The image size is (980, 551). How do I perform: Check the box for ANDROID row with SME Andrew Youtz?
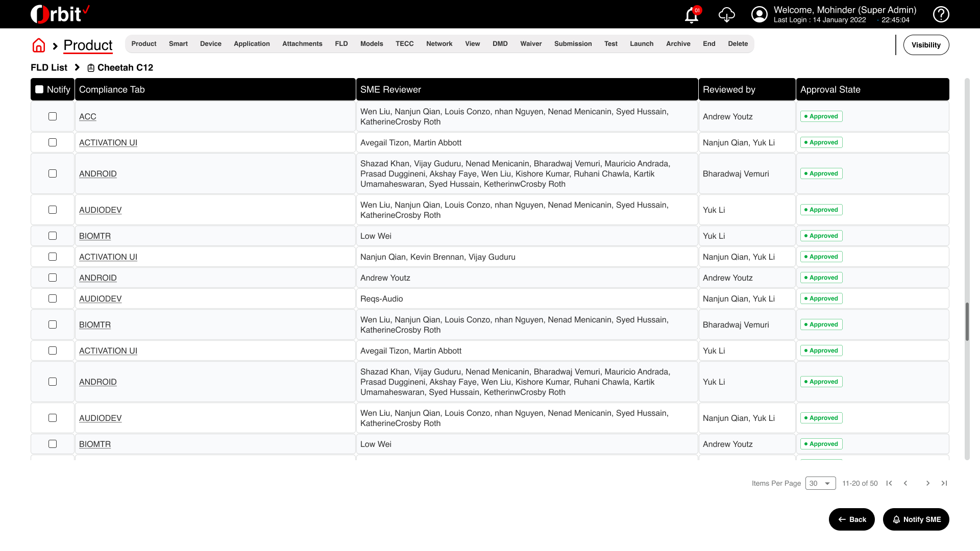pos(53,278)
